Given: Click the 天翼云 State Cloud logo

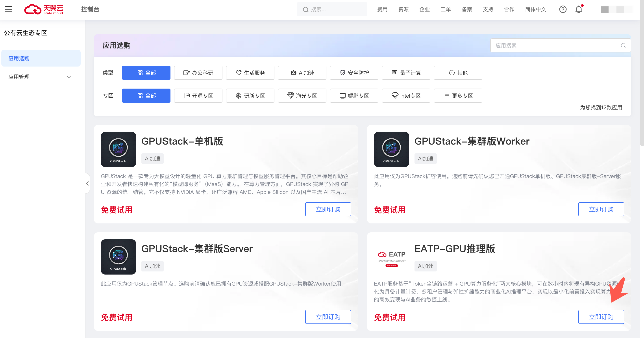Looking at the screenshot, I should (x=44, y=9).
